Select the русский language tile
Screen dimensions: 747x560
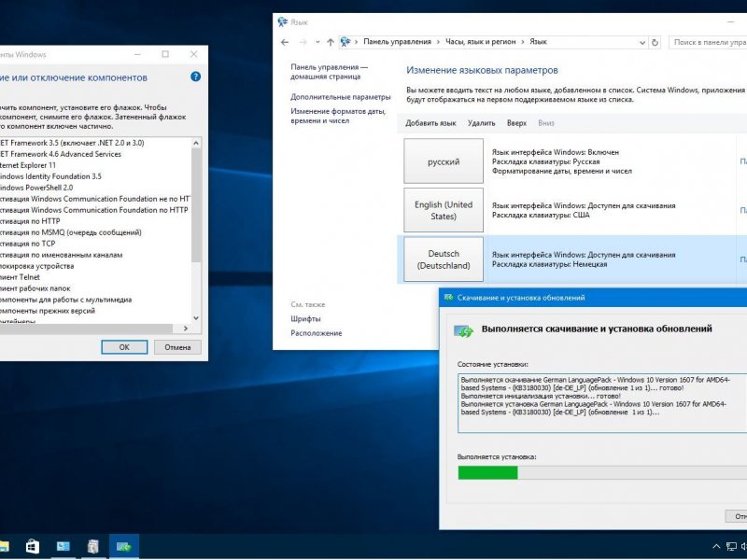point(444,161)
